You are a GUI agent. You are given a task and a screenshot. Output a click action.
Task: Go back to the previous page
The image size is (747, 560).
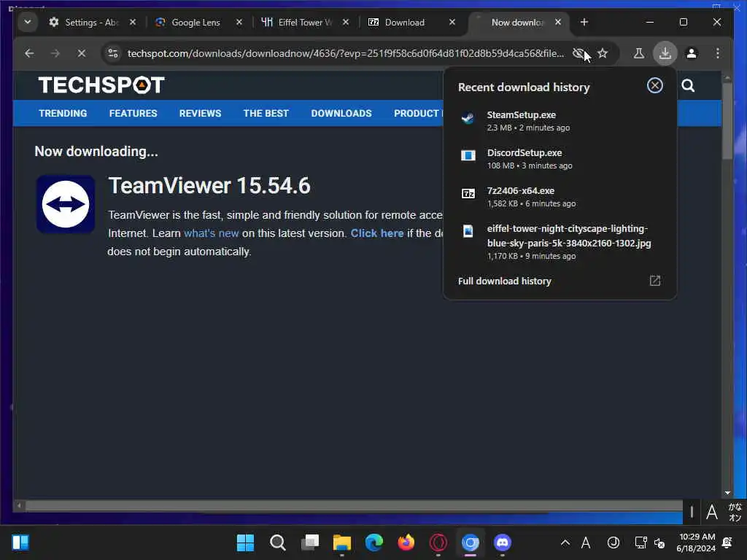pyautogui.click(x=29, y=53)
